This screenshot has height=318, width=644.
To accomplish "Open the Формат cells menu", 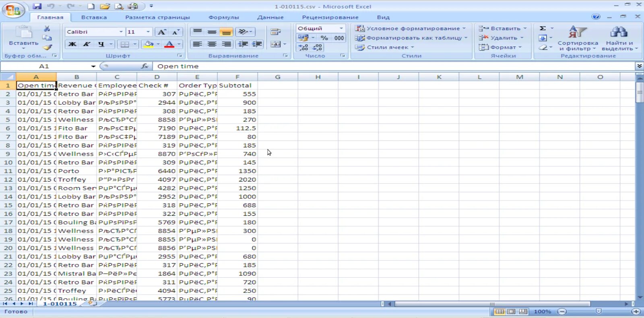I will pos(500,47).
